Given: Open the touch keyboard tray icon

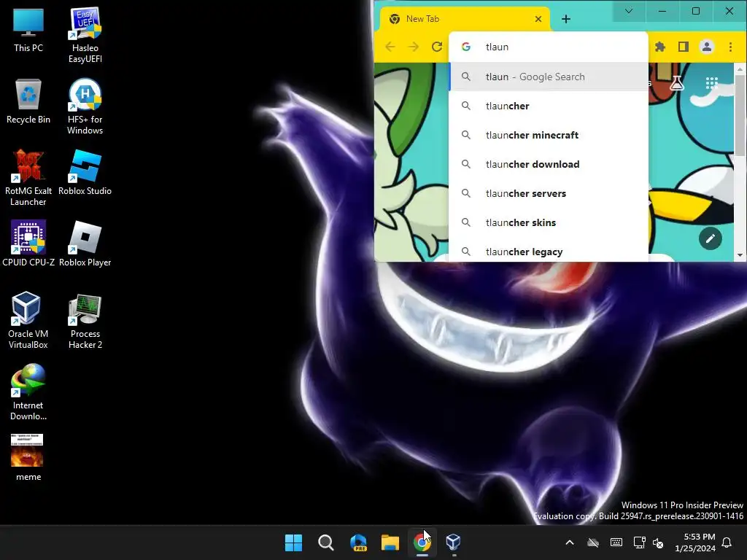Looking at the screenshot, I should [616, 542].
